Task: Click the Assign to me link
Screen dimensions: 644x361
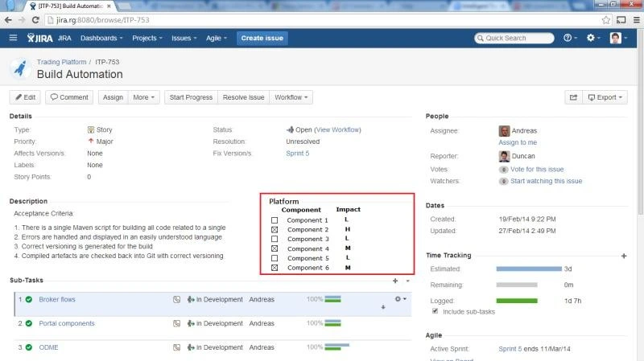Action: click(519, 142)
